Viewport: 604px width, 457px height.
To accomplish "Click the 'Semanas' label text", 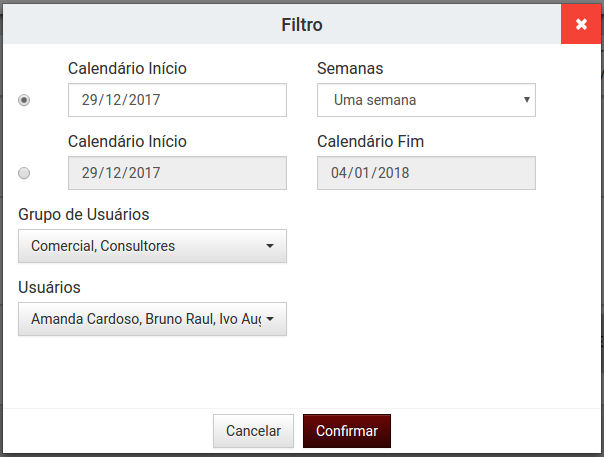I will [x=350, y=69].
